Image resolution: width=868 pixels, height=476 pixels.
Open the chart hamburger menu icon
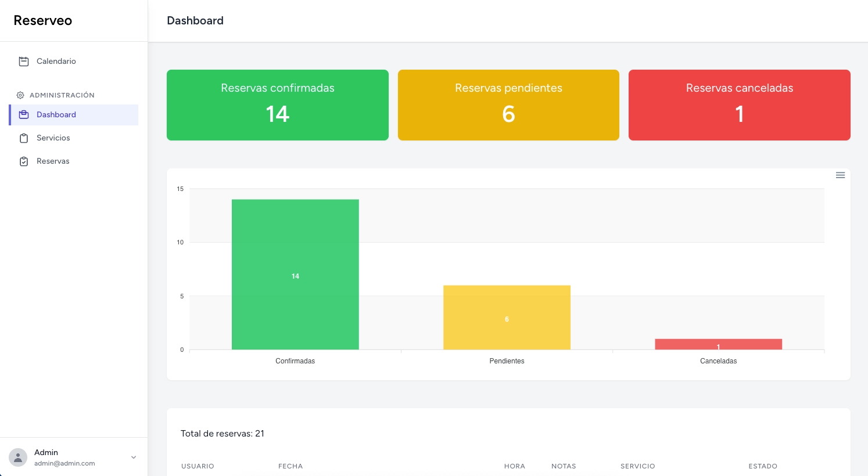pyautogui.click(x=840, y=175)
